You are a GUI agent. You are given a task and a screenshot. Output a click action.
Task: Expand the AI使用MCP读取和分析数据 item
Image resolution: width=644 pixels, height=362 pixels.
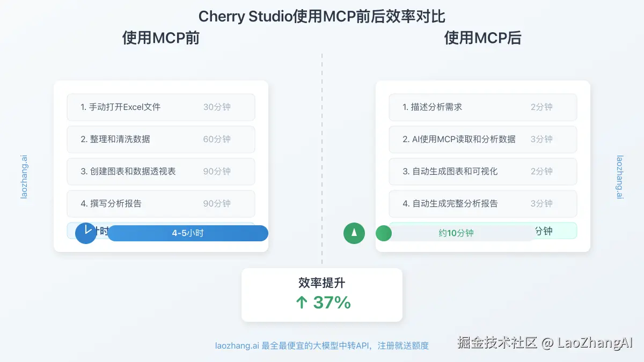tap(482, 139)
